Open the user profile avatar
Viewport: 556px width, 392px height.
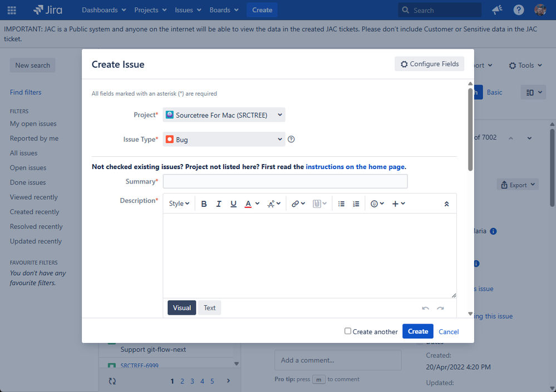point(540,10)
